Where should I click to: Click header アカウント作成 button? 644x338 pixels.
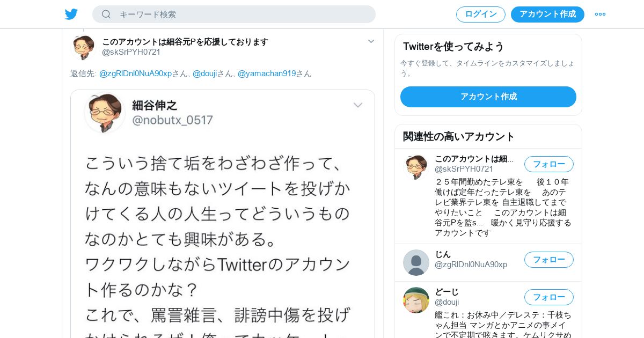pyautogui.click(x=547, y=14)
